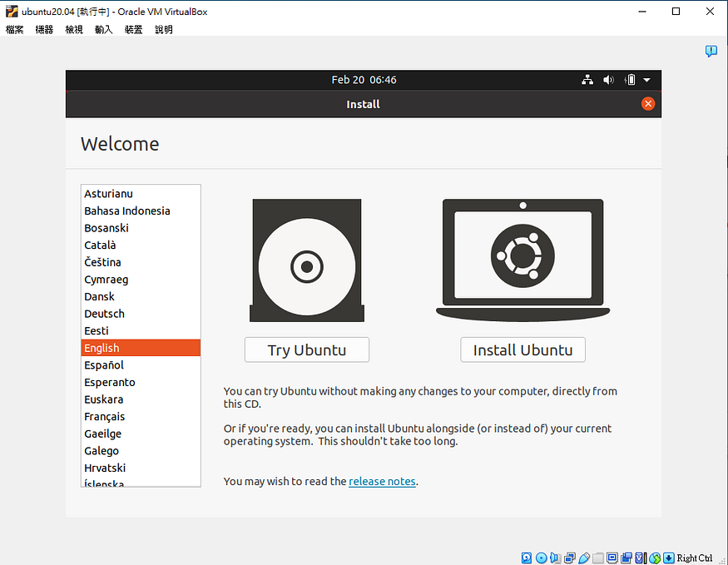Click the recording indicator icon
The image size is (728, 565).
[626, 558]
